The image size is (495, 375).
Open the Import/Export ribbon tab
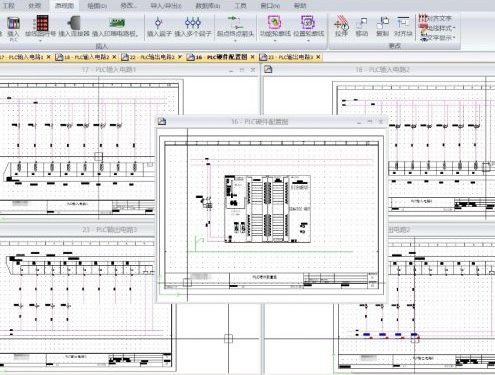[x=166, y=5]
